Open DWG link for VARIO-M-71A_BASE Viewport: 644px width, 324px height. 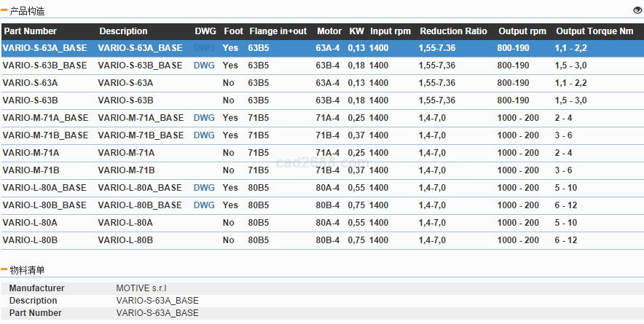pos(204,118)
